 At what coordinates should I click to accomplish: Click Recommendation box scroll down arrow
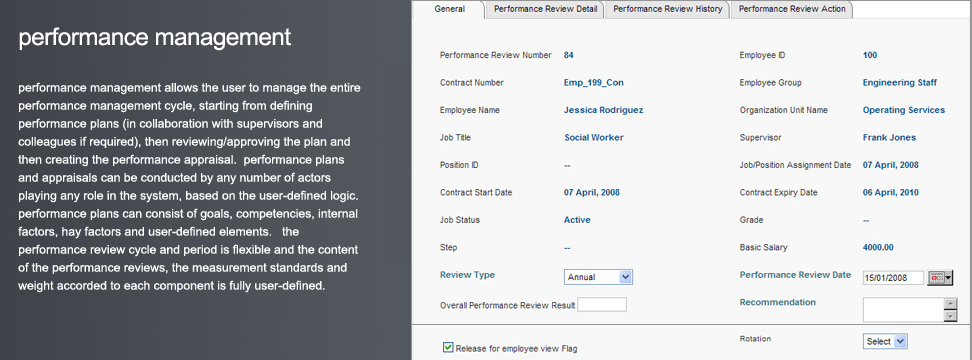(x=950, y=316)
